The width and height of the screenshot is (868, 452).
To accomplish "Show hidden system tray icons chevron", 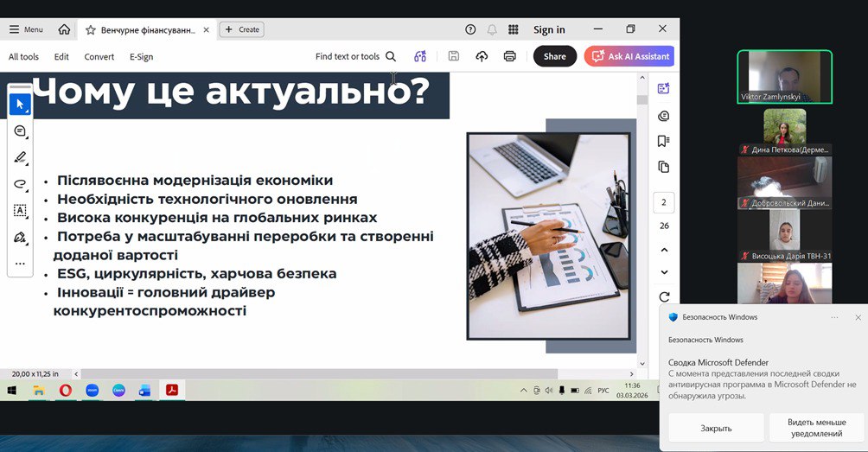I will (x=525, y=391).
